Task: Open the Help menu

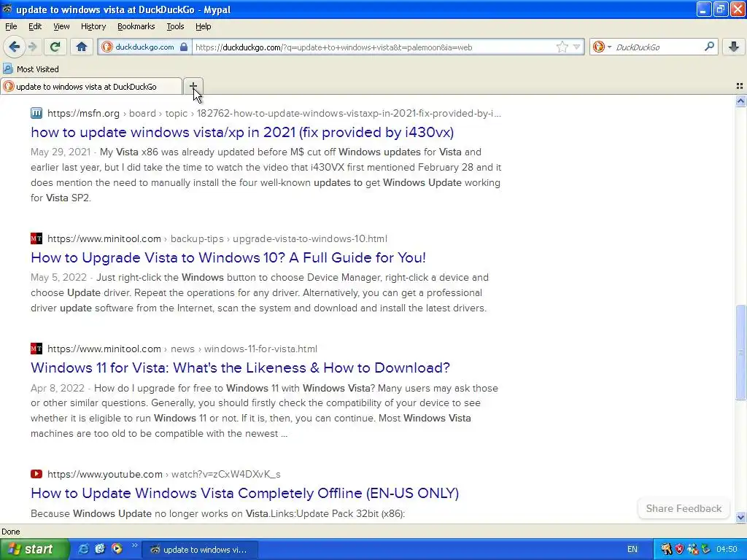Action: tap(203, 26)
